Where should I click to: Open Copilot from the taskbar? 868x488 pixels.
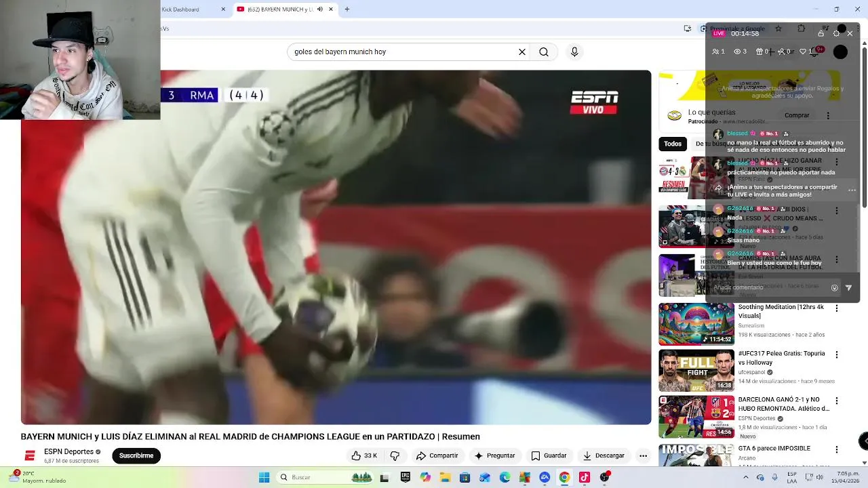[425, 477]
